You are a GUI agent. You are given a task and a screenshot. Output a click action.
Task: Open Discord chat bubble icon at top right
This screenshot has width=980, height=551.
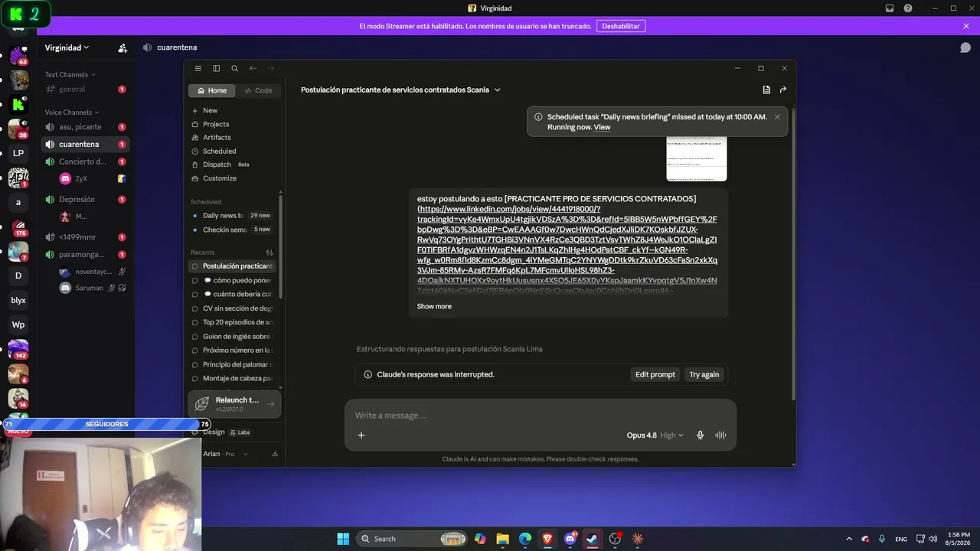965,47
